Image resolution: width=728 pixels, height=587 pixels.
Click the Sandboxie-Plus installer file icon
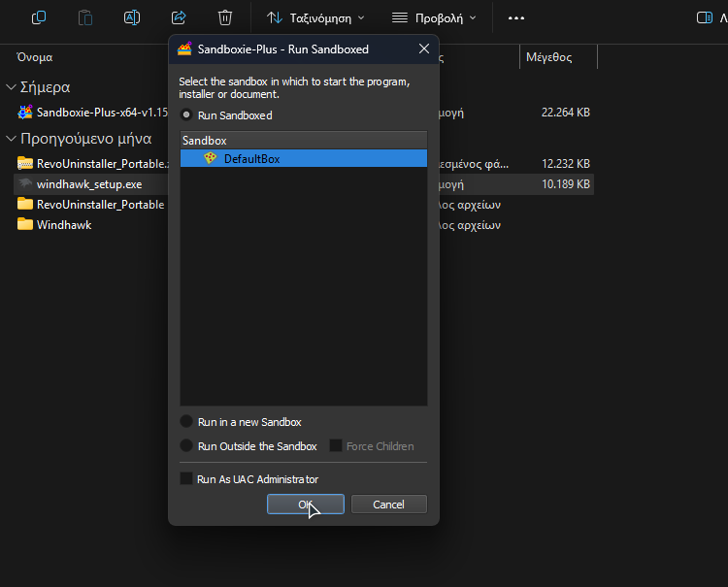point(25,113)
